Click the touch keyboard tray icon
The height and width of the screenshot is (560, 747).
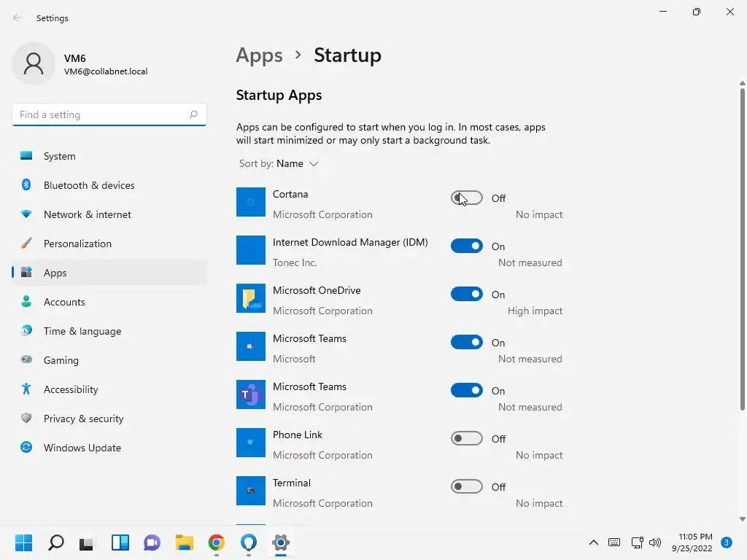[614, 542]
